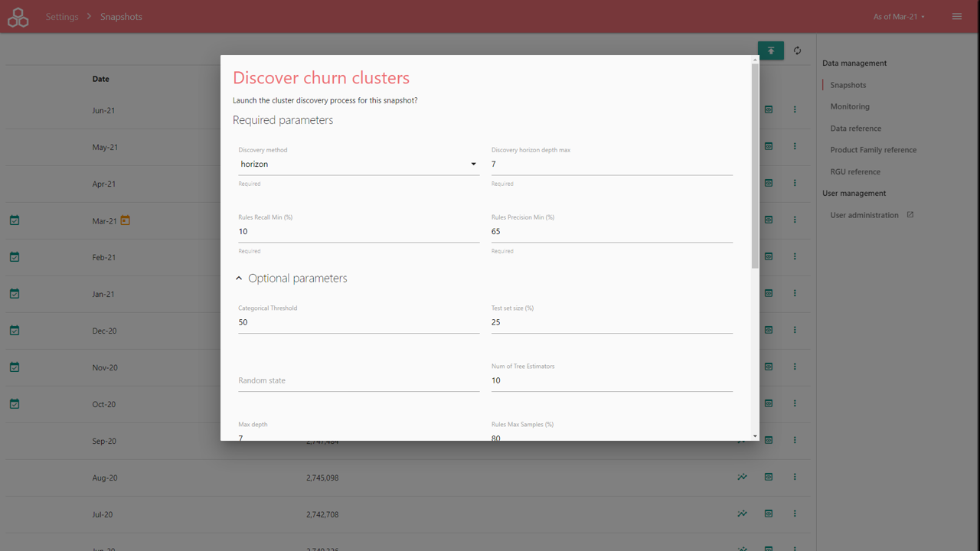Click the Random state field

point(359,381)
